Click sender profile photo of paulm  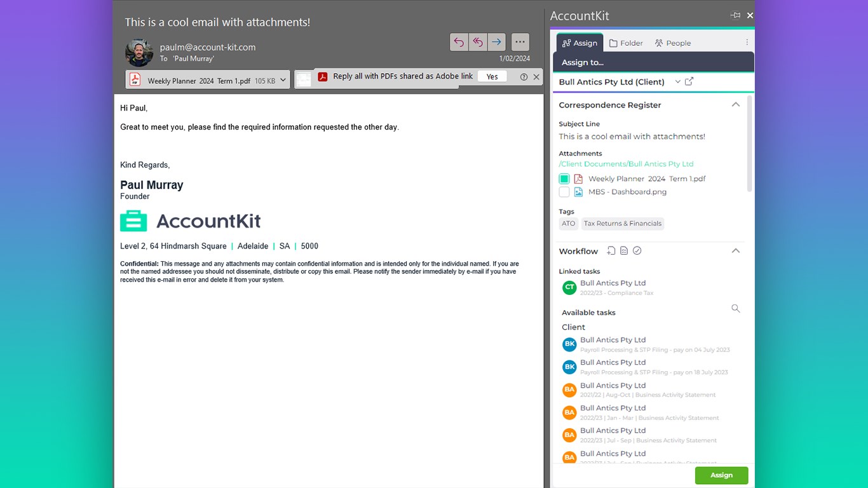click(x=139, y=53)
